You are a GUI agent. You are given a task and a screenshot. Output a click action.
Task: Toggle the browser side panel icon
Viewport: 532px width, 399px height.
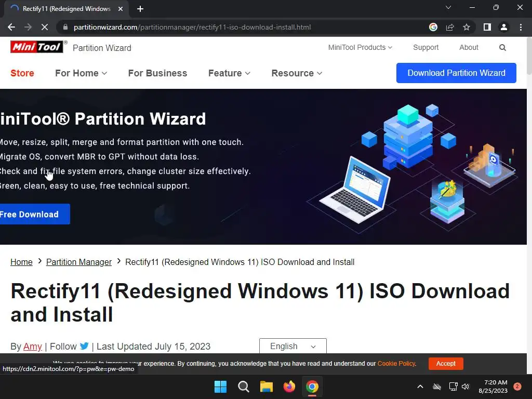[x=487, y=27]
